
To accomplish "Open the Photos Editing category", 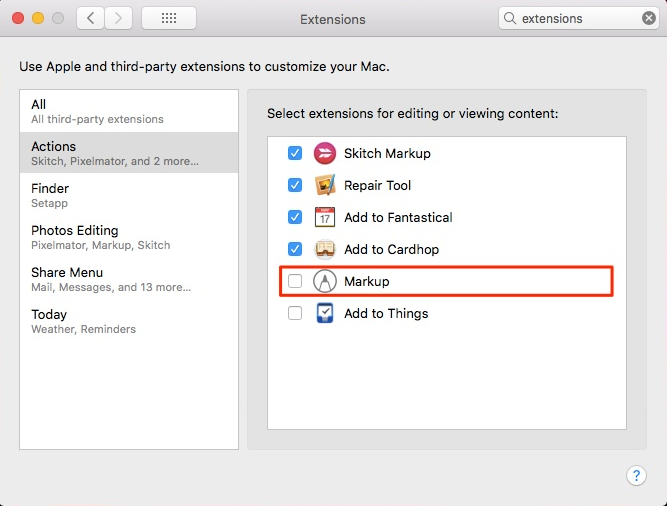I will point(129,237).
